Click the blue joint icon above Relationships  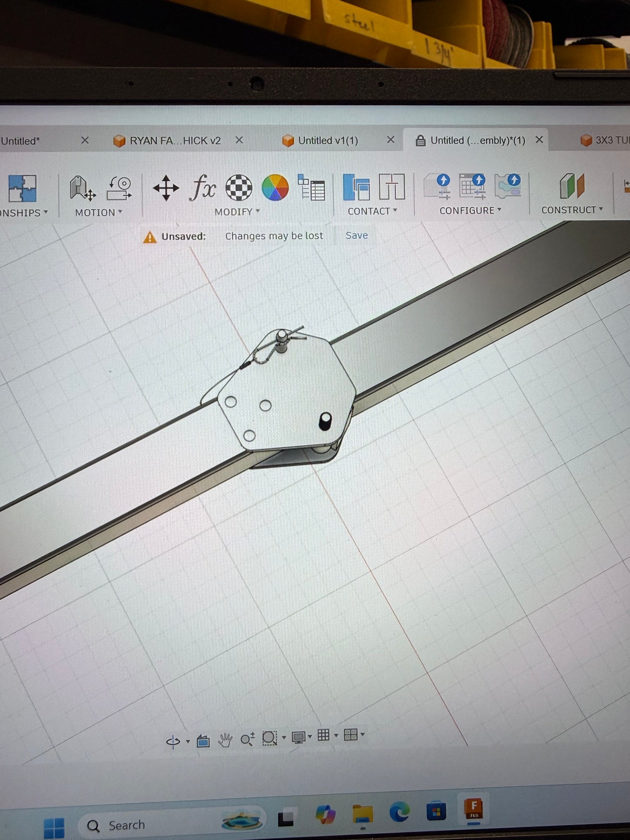point(22,189)
